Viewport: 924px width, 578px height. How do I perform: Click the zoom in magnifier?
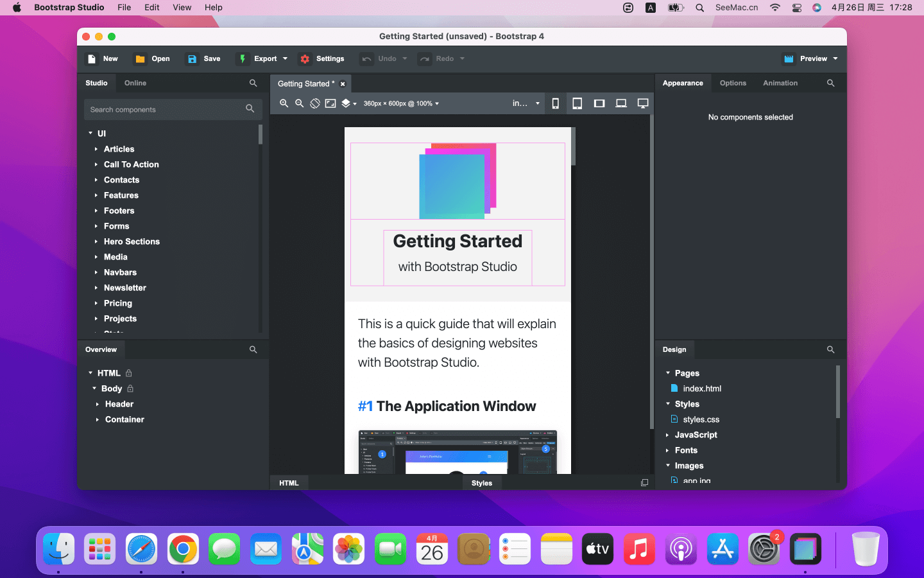click(284, 103)
